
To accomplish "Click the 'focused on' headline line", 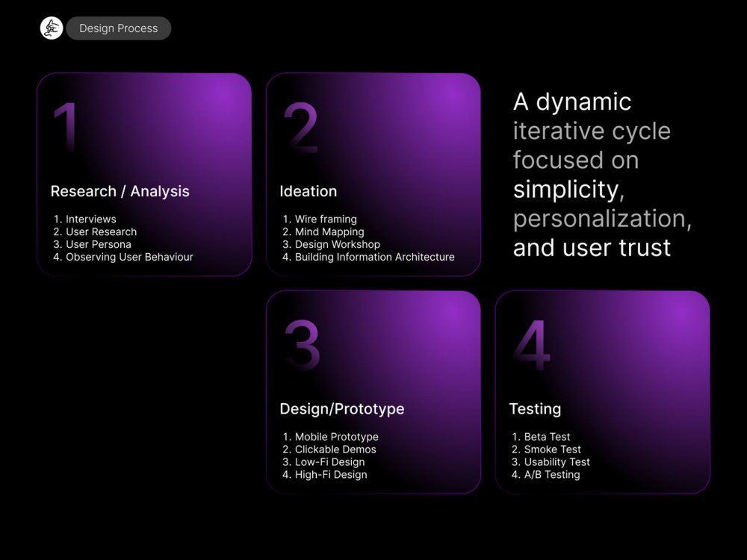I will click(575, 160).
